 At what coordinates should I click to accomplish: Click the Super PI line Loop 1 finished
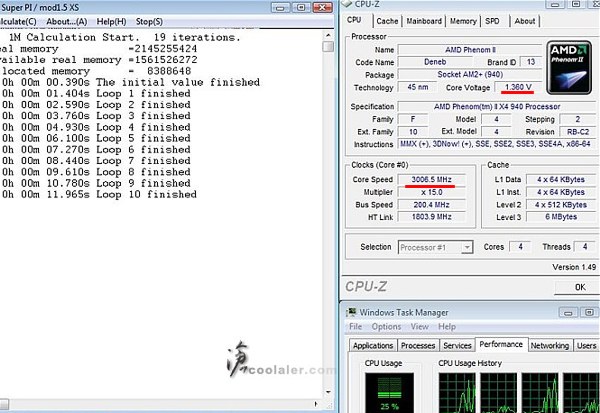click(x=96, y=94)
